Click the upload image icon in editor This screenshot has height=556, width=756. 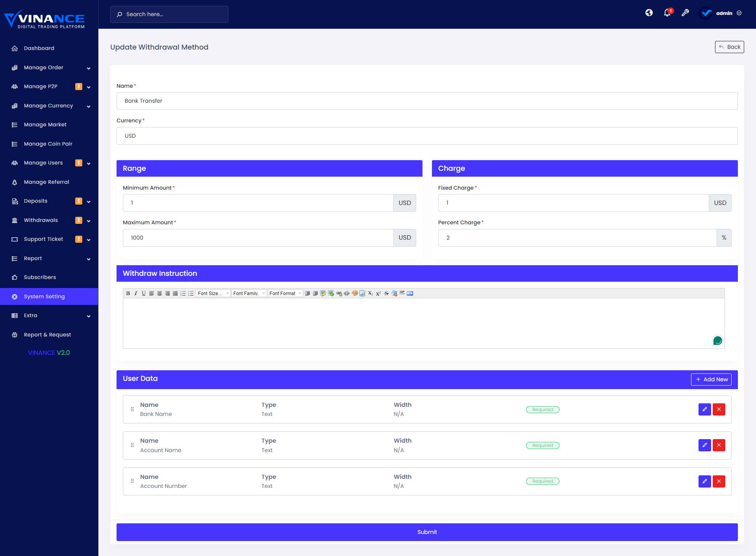(331, 293)
